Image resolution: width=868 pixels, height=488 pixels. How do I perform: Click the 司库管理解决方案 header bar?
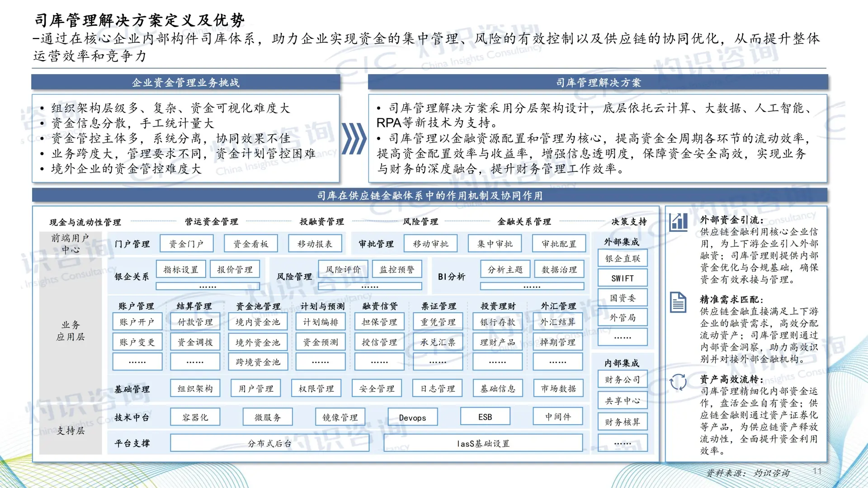598,83
